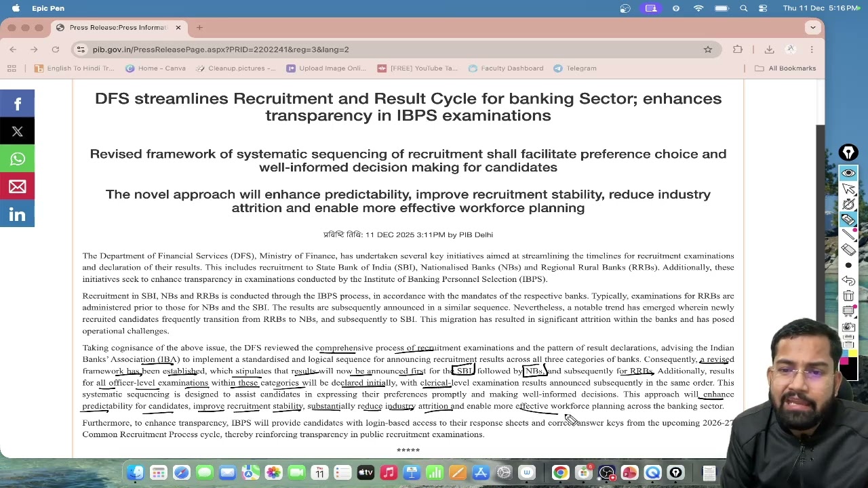868x488 pixels.
Task: Open the Epic Pen menu bar item
Action: click(x=48, y=8)
